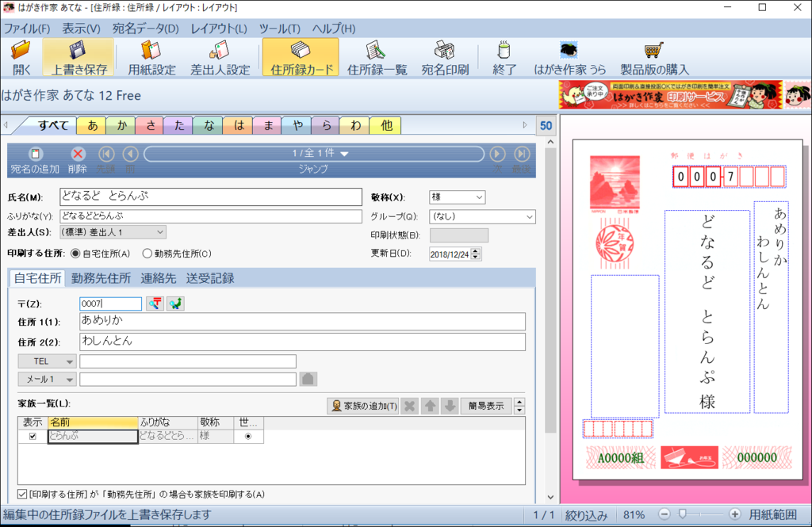Open 宛名印刷 address printing
The width and height of the screenshot is (812, 527).
click(445, 57)
